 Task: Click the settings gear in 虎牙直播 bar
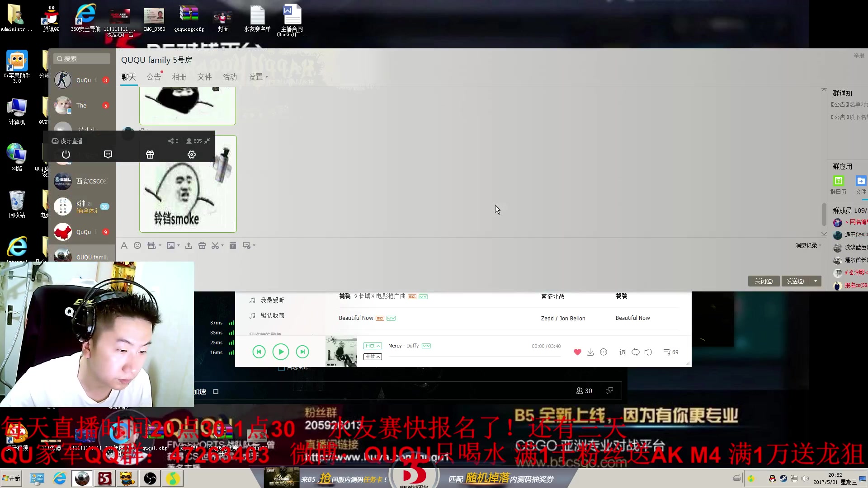click(191, 155)
